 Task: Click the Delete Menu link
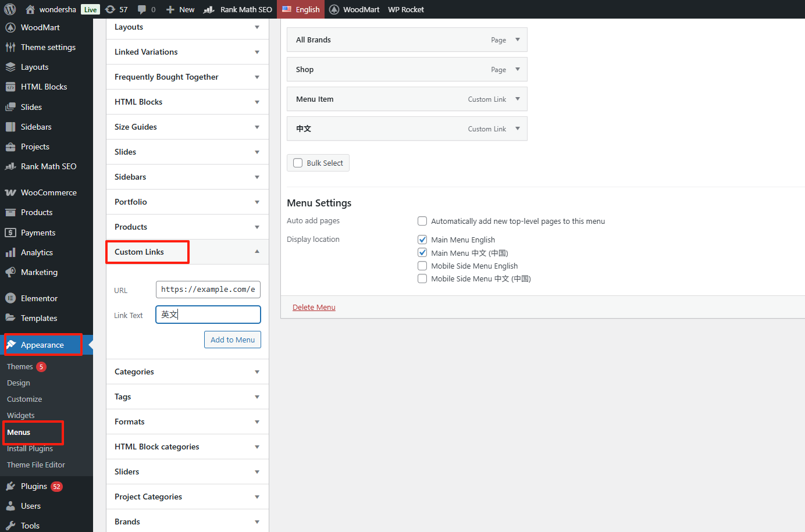pyautogui.click(x=314, y=307)
